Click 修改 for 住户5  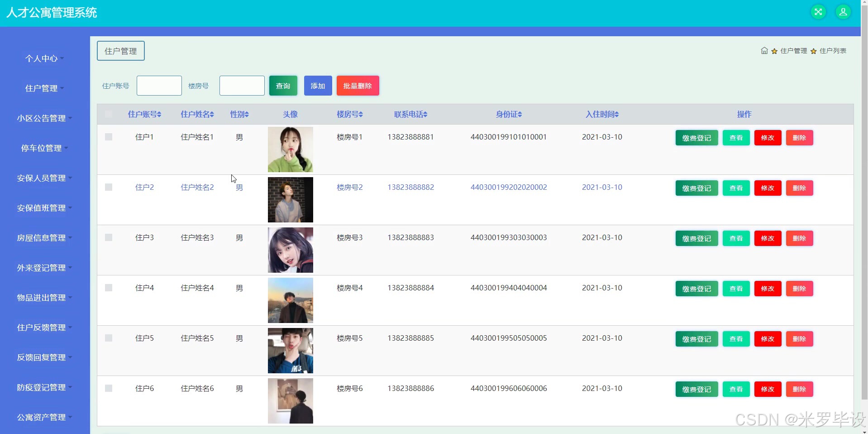(x=768, y=339)
